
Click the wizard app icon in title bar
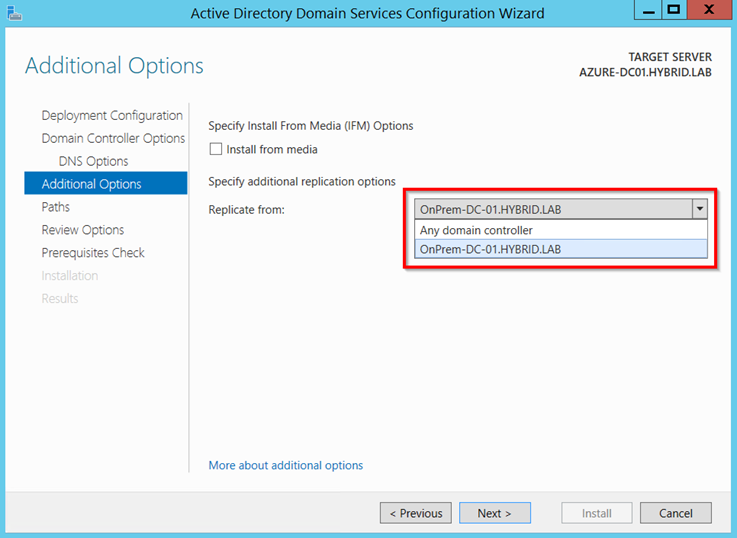15,13
